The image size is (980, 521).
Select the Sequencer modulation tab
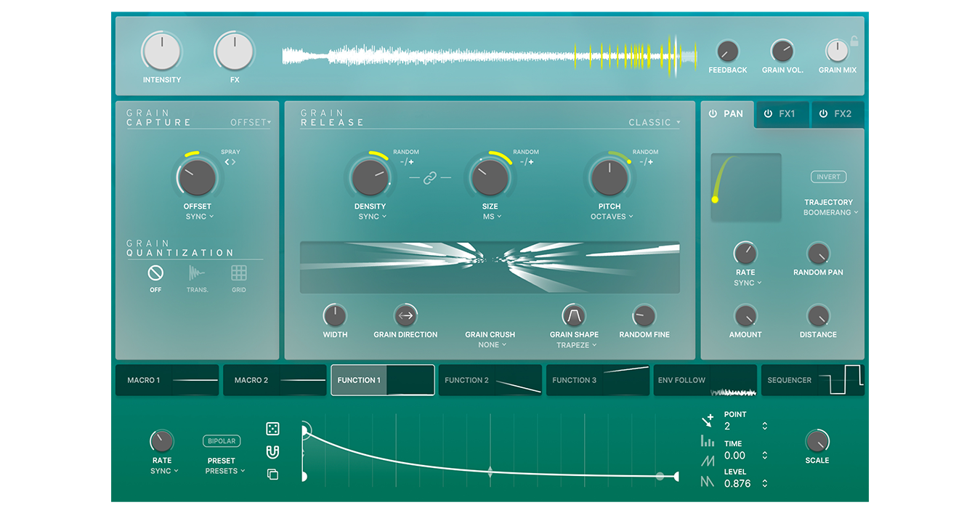click(x=812, y=380)
